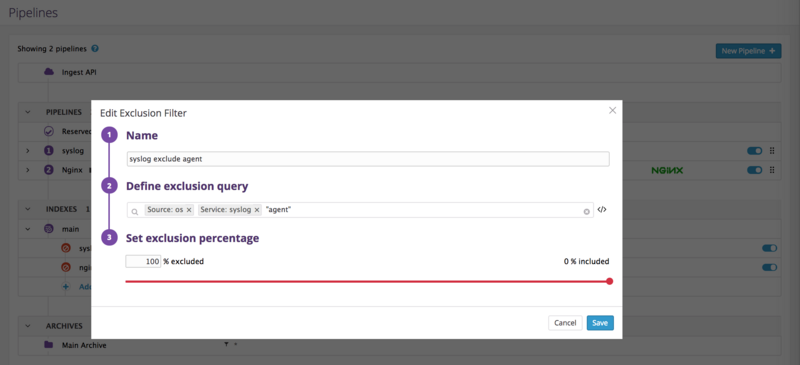Screen dimensions: 800x365
Task: Click the 0 % included label
Action: click(586, 261)
